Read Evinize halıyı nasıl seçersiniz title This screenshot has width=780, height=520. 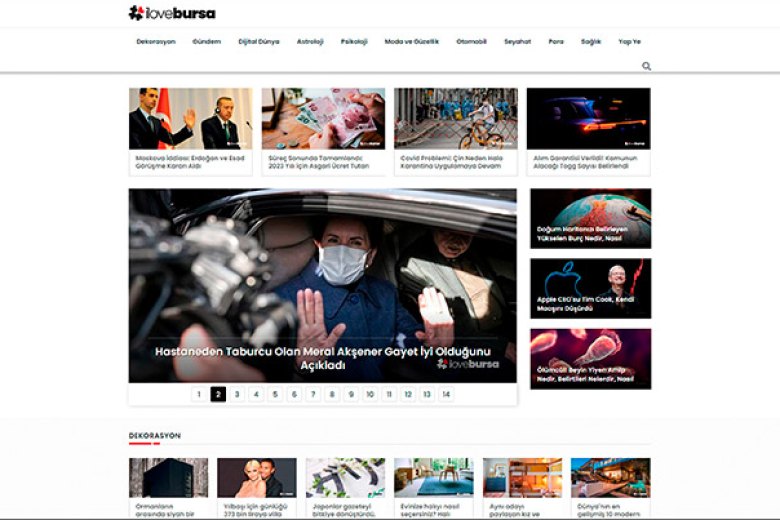click(430, 510)
